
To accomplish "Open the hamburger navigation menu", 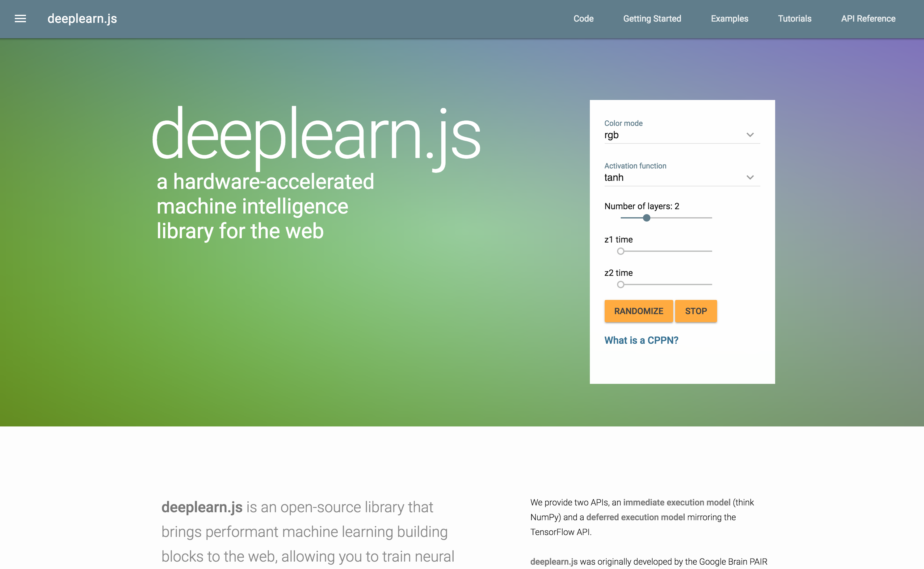I will pos(20,19).
